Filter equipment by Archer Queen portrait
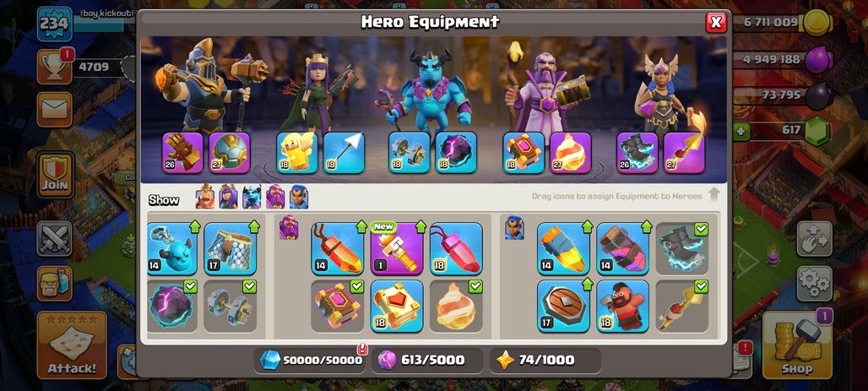Screen dimensions: 868x391 228,197
